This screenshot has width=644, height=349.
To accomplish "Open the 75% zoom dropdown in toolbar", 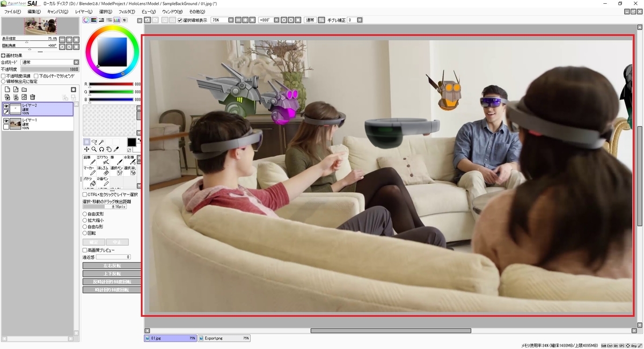I will tap(231, 20).
